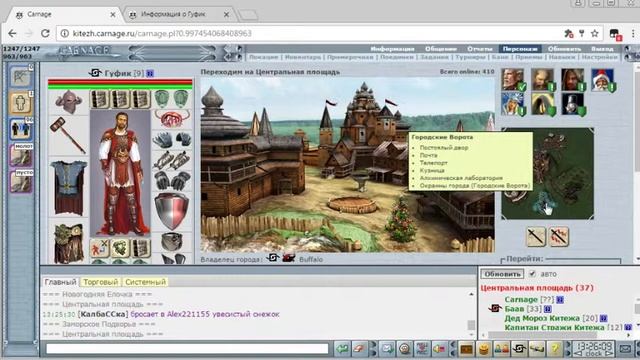Click the city minimap
640x360 pixels.
point(547,174)
